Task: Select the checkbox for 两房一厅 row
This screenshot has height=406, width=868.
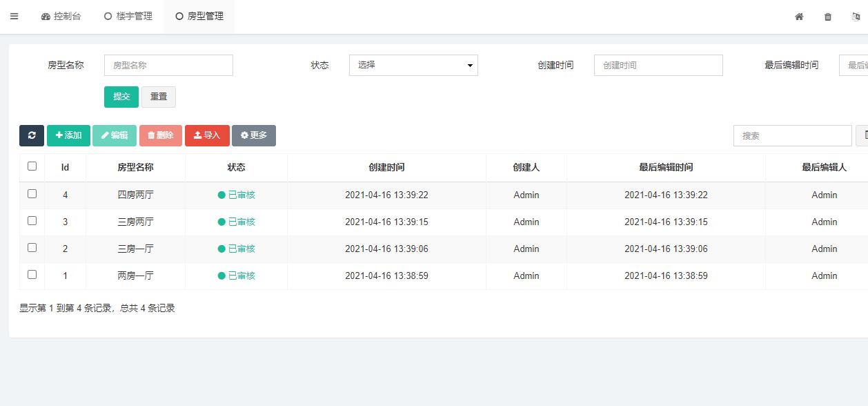Action: click(x=32, y=275)
